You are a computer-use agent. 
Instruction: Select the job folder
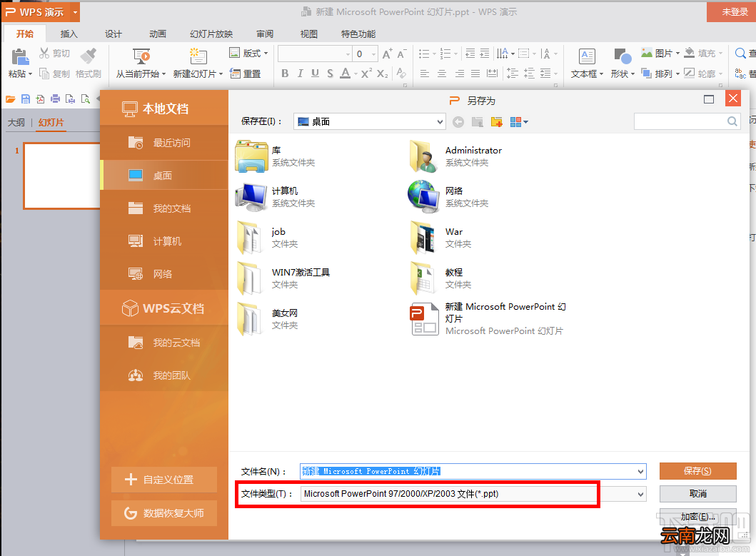click(268, 238)
